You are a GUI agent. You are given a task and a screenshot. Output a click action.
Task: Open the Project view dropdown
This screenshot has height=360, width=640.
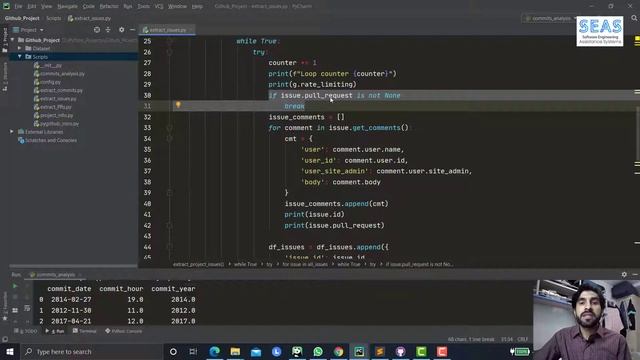[29, 30]
